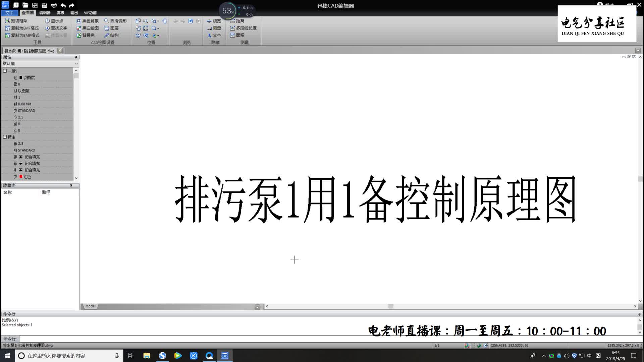Viewport: 644px width, 362px height.
Task: Click the Windows Start button
Action: click(x=7, y=356)
